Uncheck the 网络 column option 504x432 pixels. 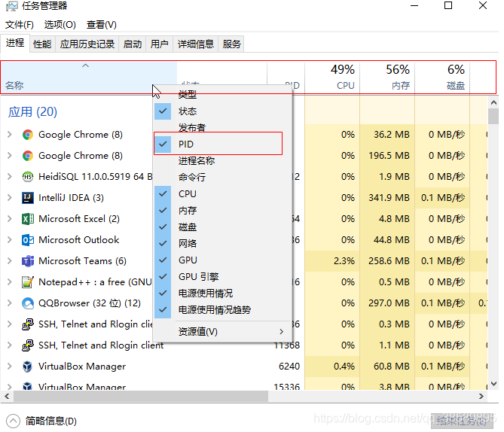coord(223,243)
